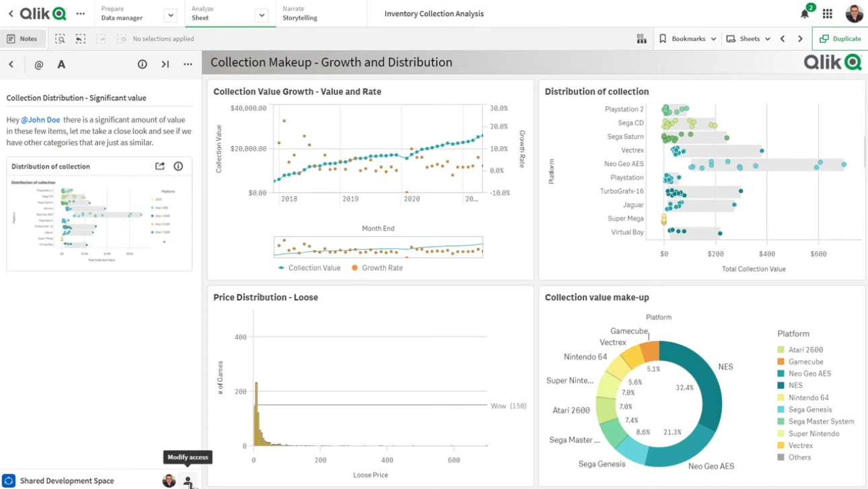The width and height of the screenshot is (868, 489).
Task: Select Neo Geo AES in the Platform legend
Action: click(804, 374)
